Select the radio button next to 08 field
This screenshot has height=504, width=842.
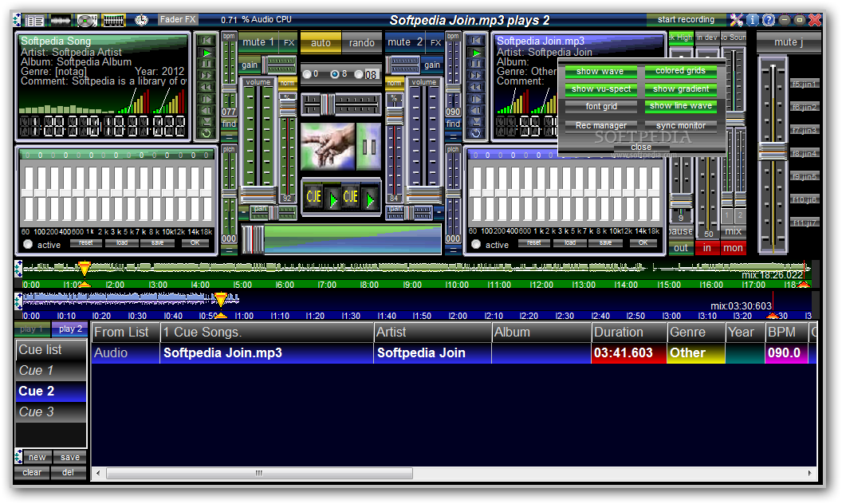[x=359, y=74]
